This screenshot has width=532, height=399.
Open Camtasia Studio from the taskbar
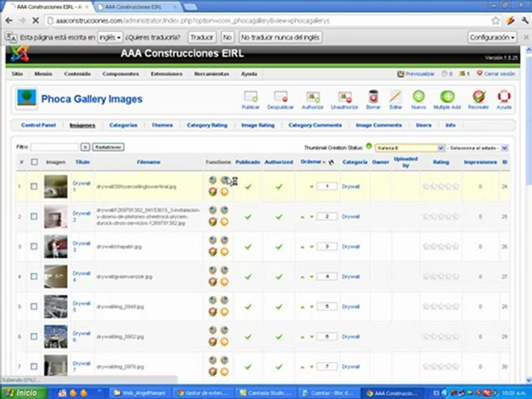(x=267, y=393)
